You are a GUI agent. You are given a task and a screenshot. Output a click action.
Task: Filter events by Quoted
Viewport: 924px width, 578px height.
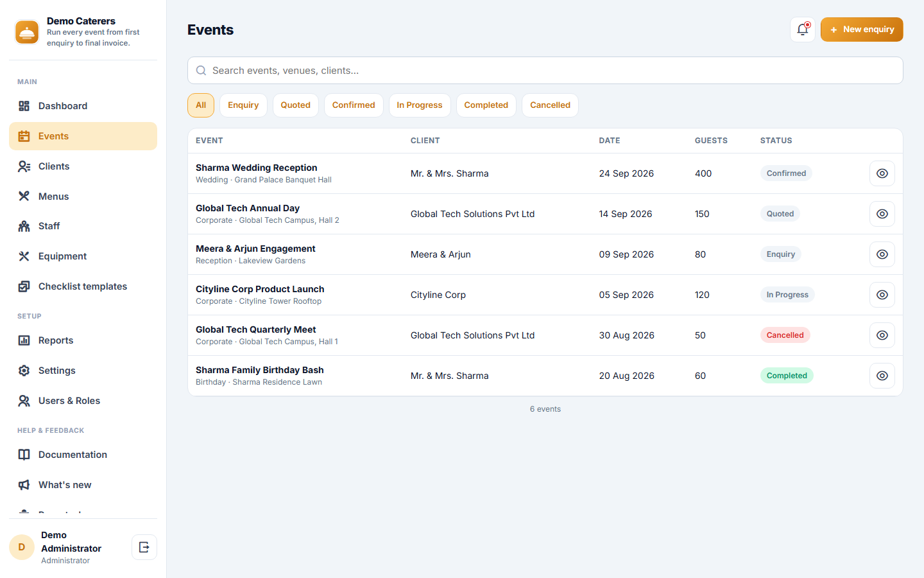[x=295, y=105]
